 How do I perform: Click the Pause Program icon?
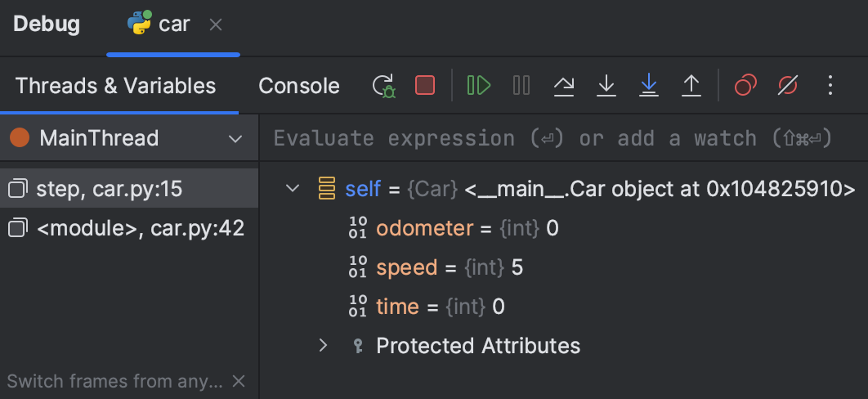[521, 85]
